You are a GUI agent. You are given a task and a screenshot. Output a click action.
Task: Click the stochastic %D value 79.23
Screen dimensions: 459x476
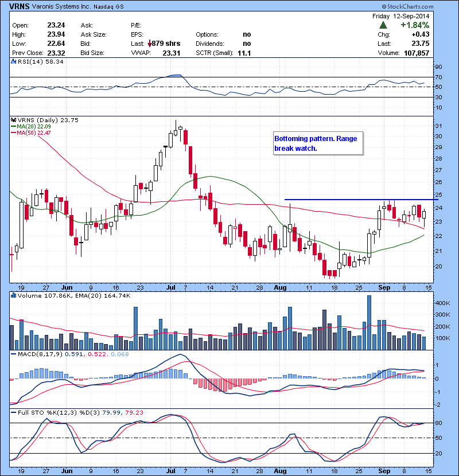(134, 412)
